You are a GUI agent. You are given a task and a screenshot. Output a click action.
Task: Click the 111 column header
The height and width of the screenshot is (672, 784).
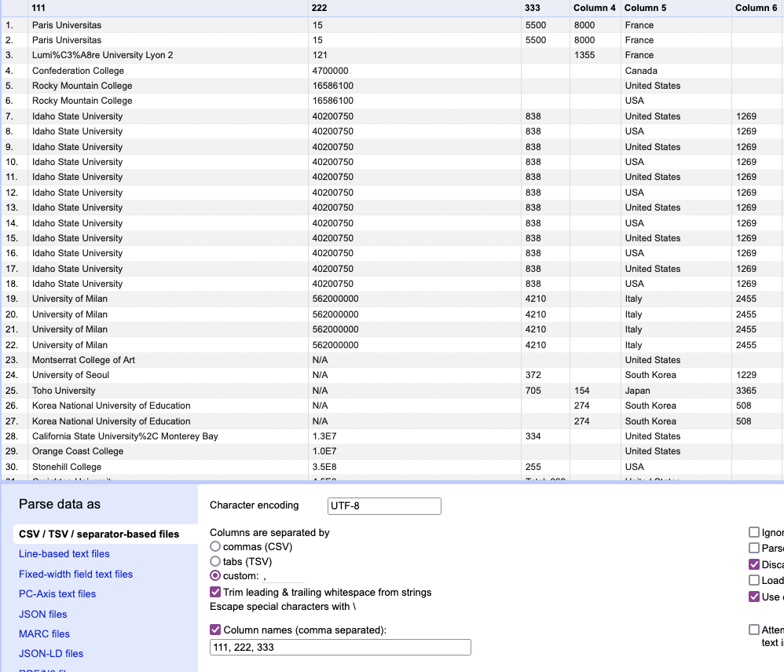coord(167,8)
